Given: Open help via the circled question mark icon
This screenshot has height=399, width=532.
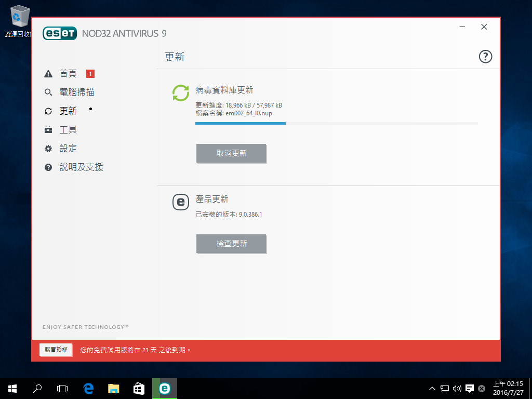Looking at the screenshot, I should [485, 57].
